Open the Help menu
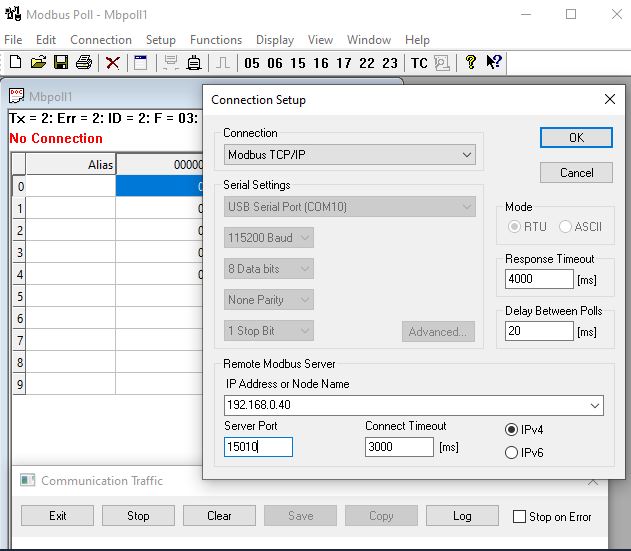631x551 pixels. (417, 40)
